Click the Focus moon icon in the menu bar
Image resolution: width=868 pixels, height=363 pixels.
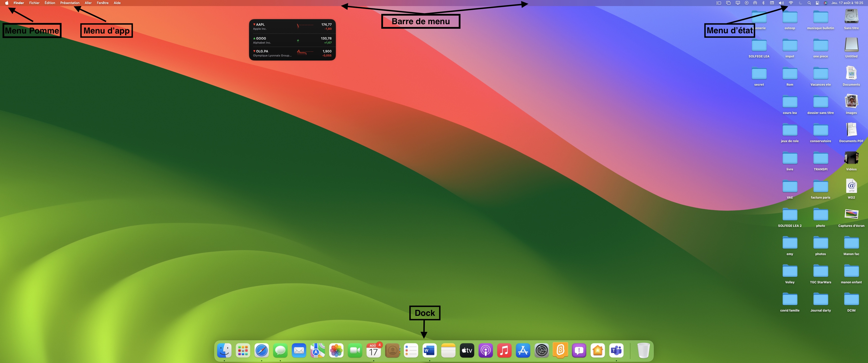pyautogui.click(x=800, y=3)
